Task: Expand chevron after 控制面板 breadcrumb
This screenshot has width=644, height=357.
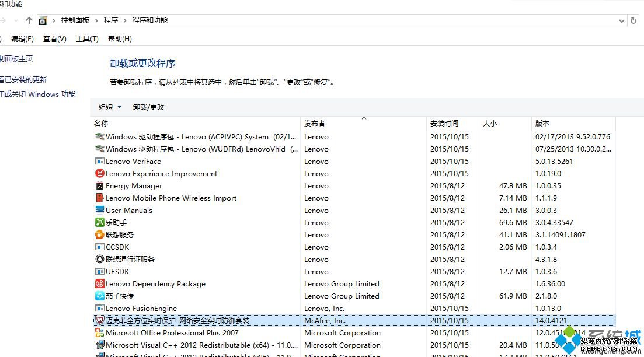Action: (x=96, y=20)
